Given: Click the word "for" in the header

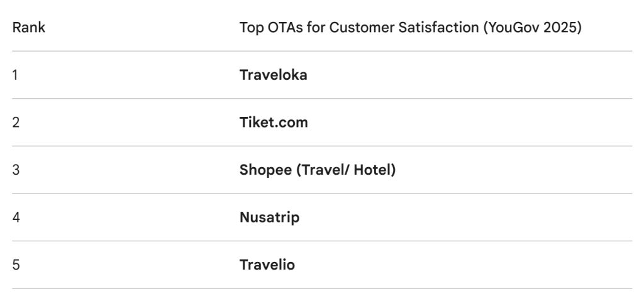Looking at the screenshot, I should click(316, 28).
